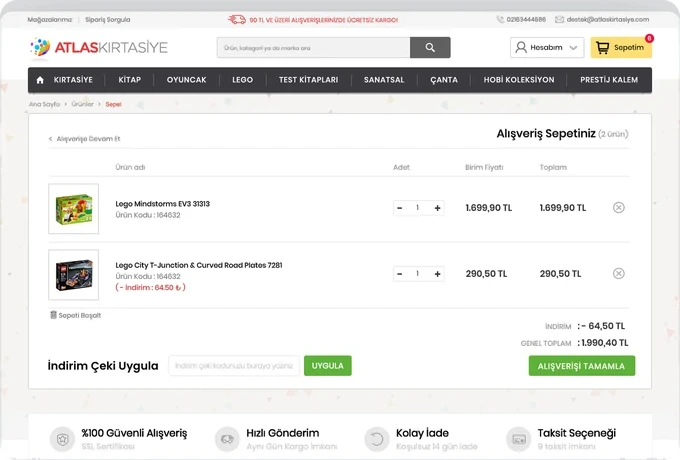Click the phone number 02163444686
The height and width of the screenshot is (460, 680).
[526, 20]
